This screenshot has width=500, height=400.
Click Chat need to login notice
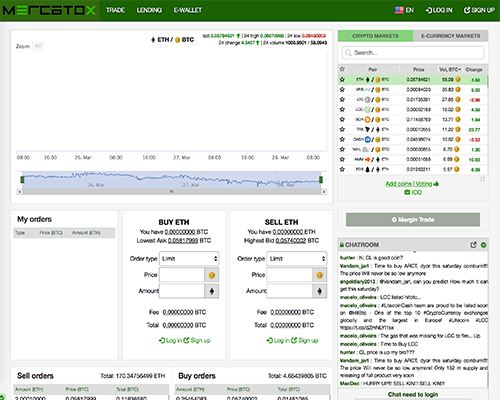coord(413,394)
